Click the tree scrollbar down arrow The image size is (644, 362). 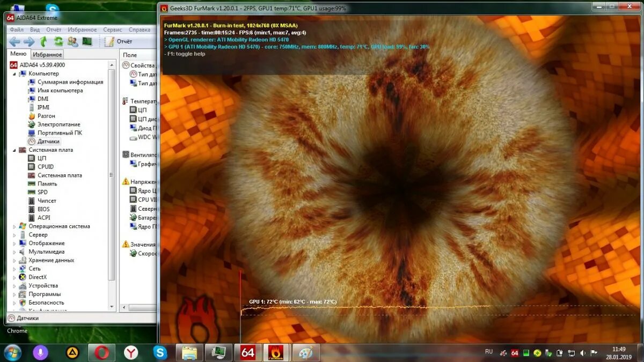112,306
